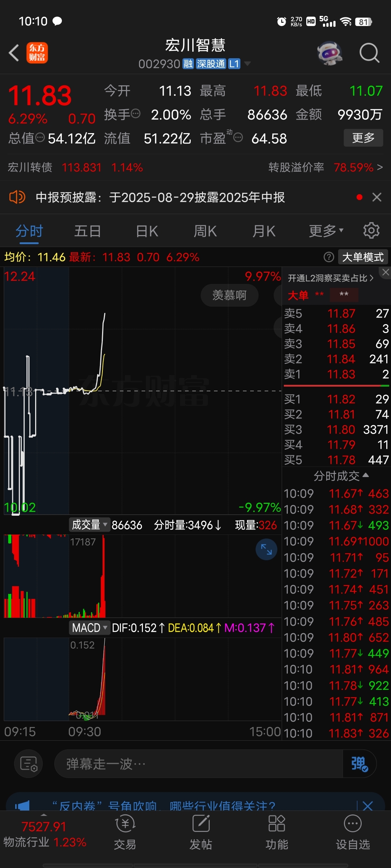Select 买4 11.79 order row

coord(336,444)
